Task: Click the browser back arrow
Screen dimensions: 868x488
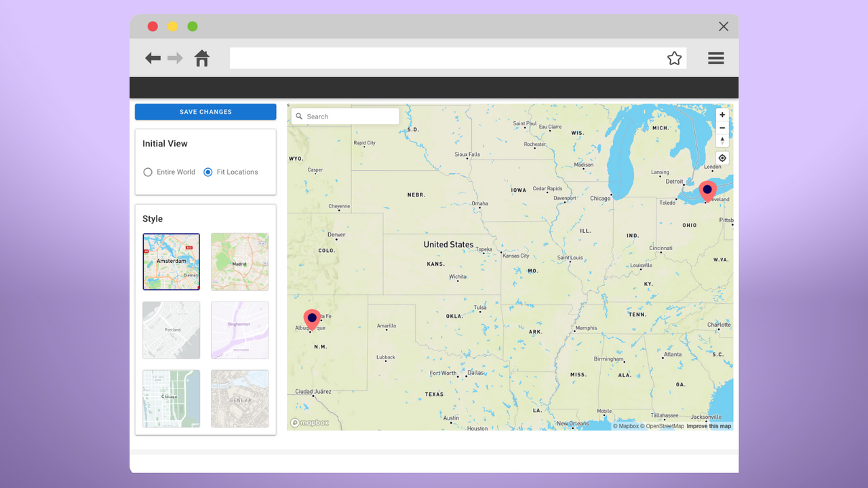Action: coord(153,58)
